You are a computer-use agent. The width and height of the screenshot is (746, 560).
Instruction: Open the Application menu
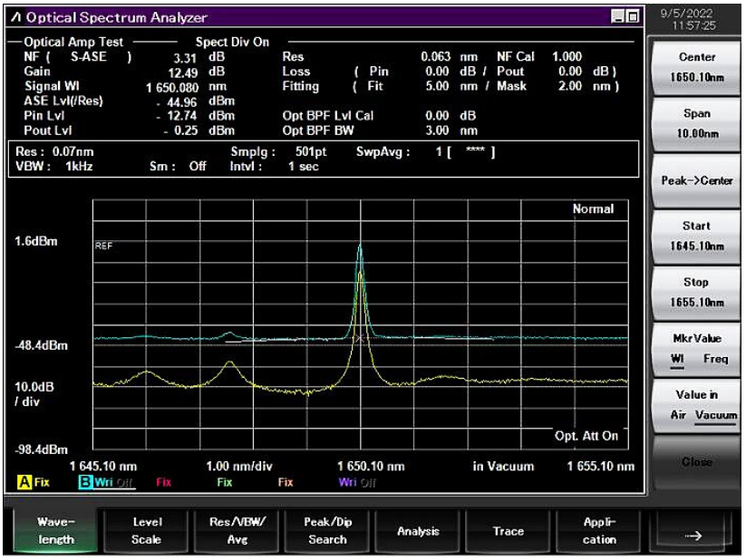click(599, 531)
